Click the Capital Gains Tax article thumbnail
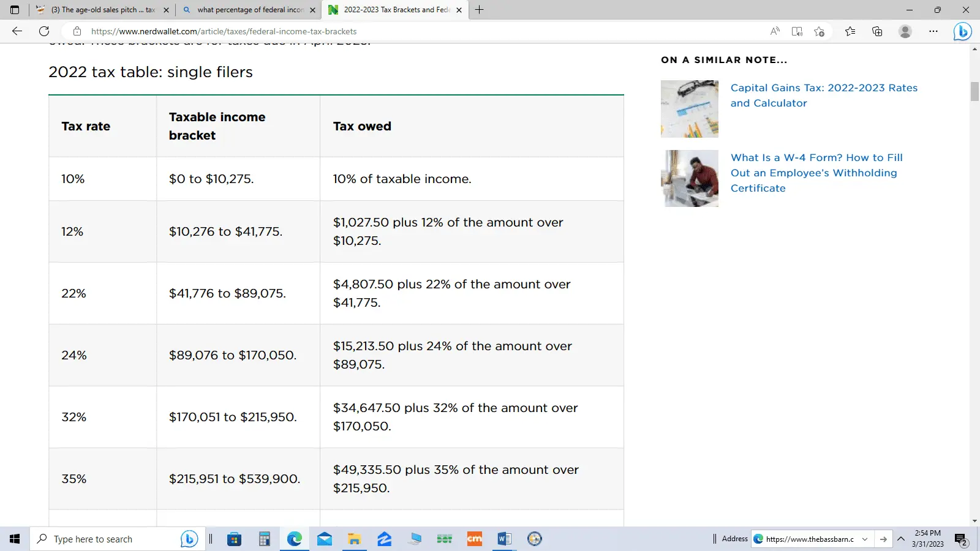 click(690, 109)
